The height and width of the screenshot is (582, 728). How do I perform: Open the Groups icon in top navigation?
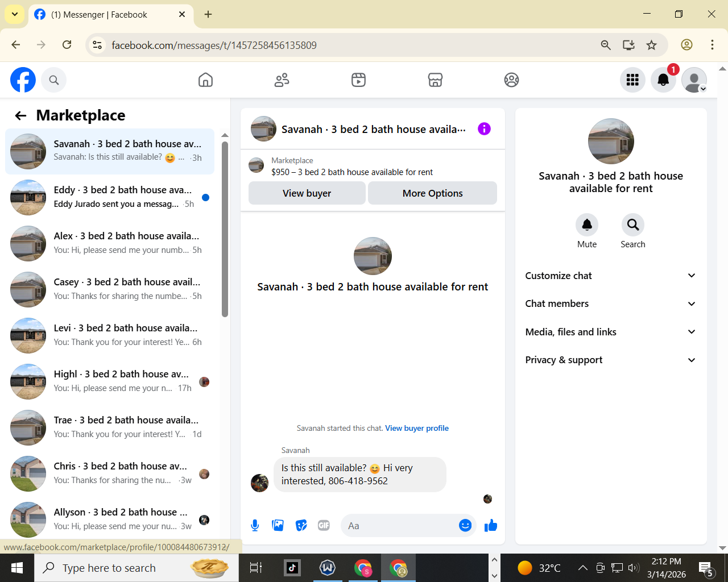[x=512, y=80]
